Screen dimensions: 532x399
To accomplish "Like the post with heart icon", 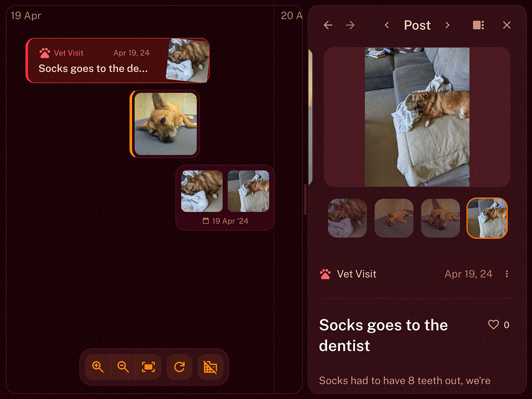I will (494, 324).
